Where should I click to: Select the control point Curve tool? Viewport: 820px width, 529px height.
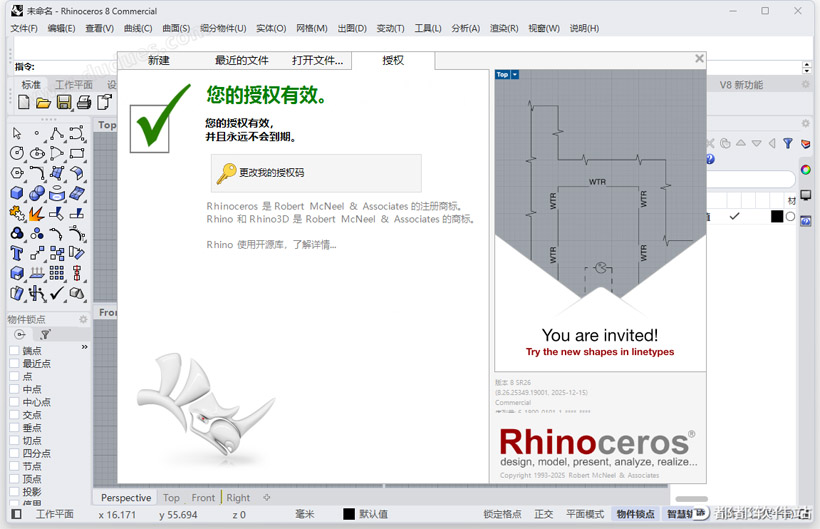(77, 133)
